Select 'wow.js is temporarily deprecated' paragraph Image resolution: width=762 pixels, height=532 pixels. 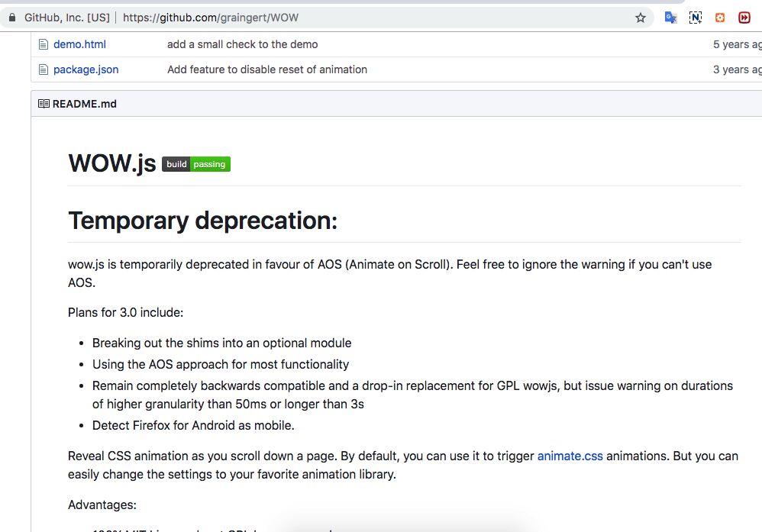[x=389, y=273]
